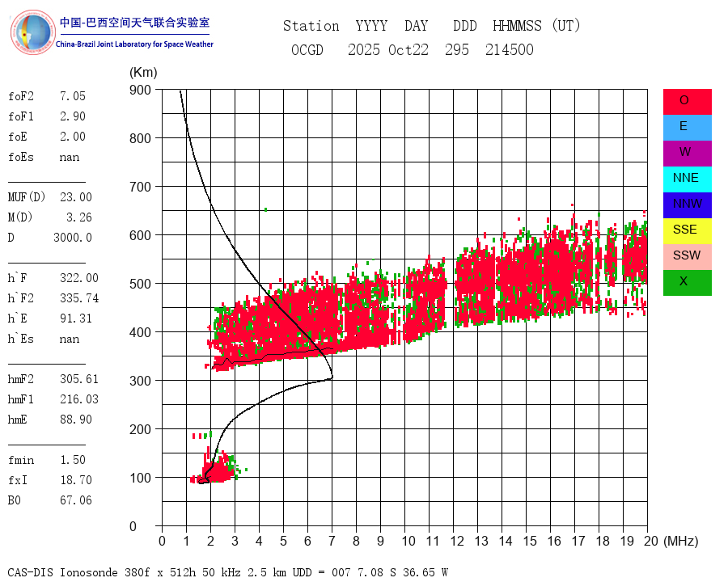
Task: Click the hmF2 value 305.61
Action: pyautogui.click(x=79, y=379)
